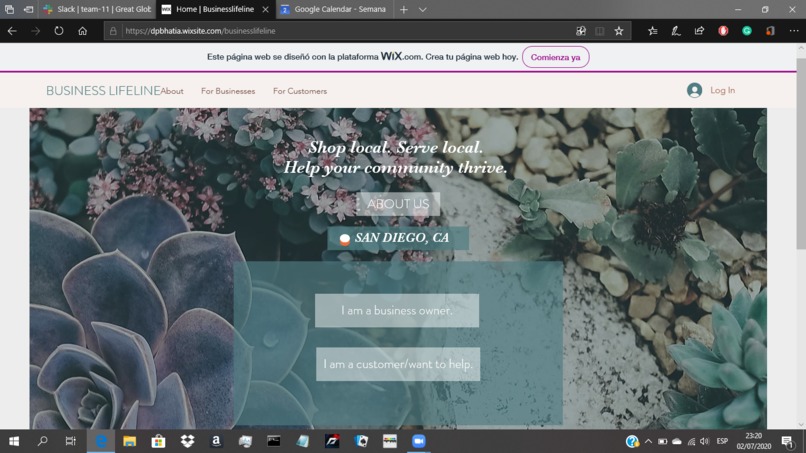806x453 pixels.
Task: Open File Explorer from taskbar
Action: pos(129,441)
